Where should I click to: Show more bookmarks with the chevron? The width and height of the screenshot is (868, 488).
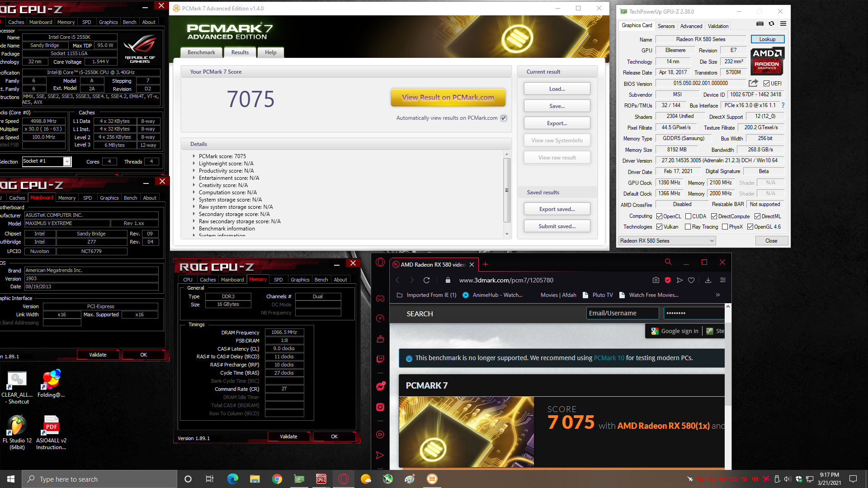[718, 295]
